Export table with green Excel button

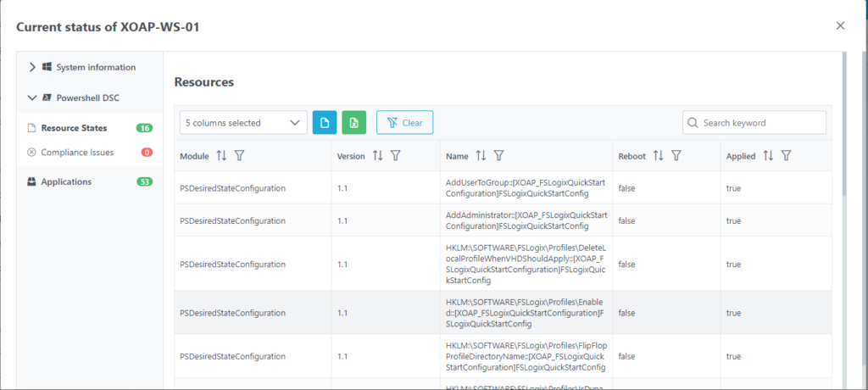click(353, 122)
